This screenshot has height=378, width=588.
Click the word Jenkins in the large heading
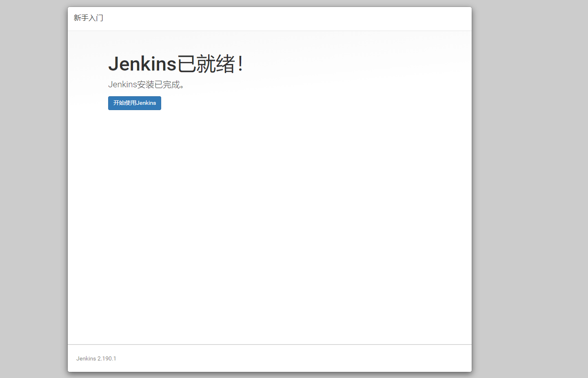click(142, 64)
